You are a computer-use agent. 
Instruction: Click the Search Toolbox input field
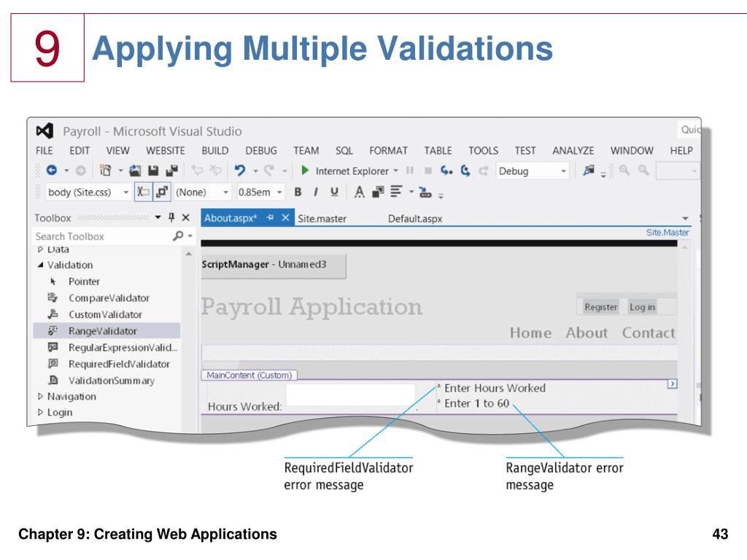point(102,236)
